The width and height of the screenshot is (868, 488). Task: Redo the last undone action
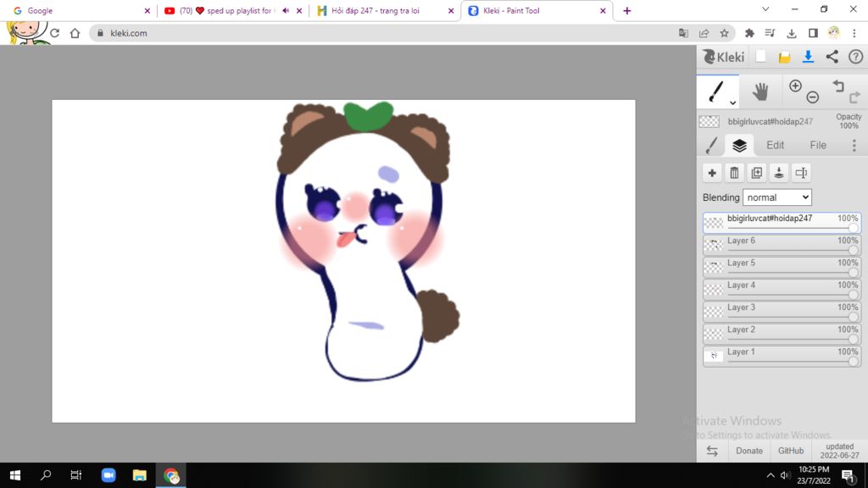(x=854, y=97)
